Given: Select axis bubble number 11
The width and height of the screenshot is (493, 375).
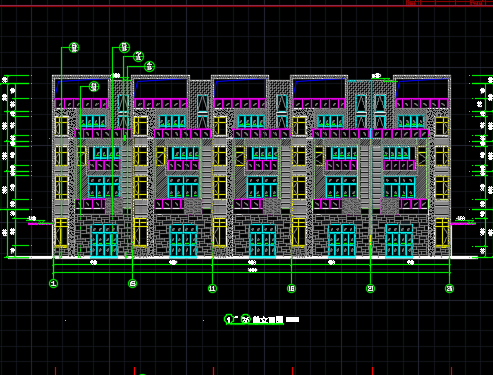Looking at the screenshot, I should 212,288.
